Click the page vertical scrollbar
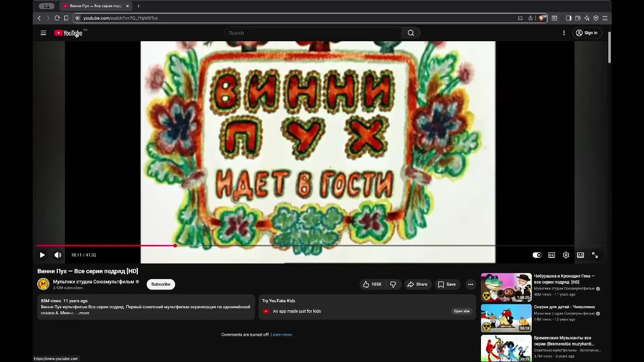Viewport: 644px width, 362px height. pos(609,48)
